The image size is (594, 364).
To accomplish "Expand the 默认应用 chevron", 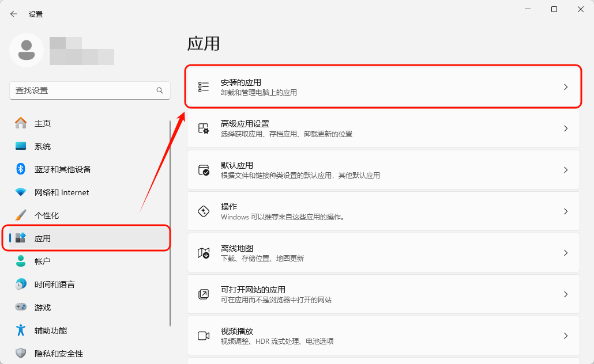I will pyautogui.click(x=566, y=170).
